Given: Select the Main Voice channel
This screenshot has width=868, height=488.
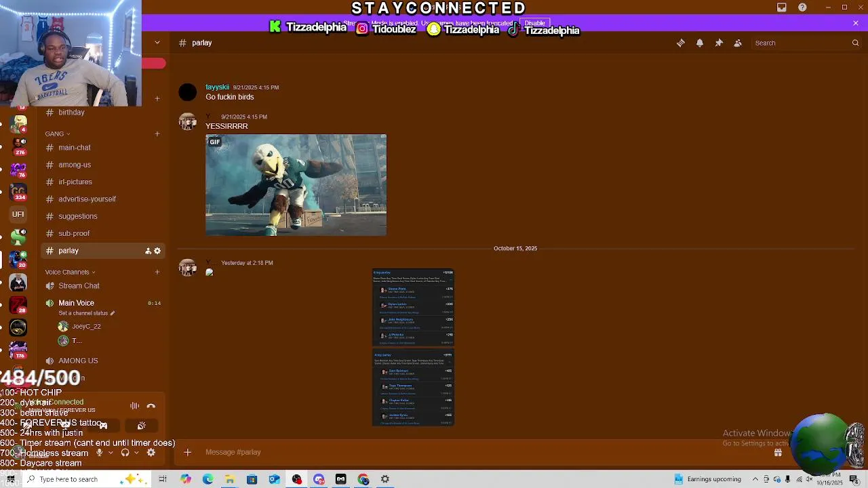Looking at the screenshot, I should coord(102,303).
